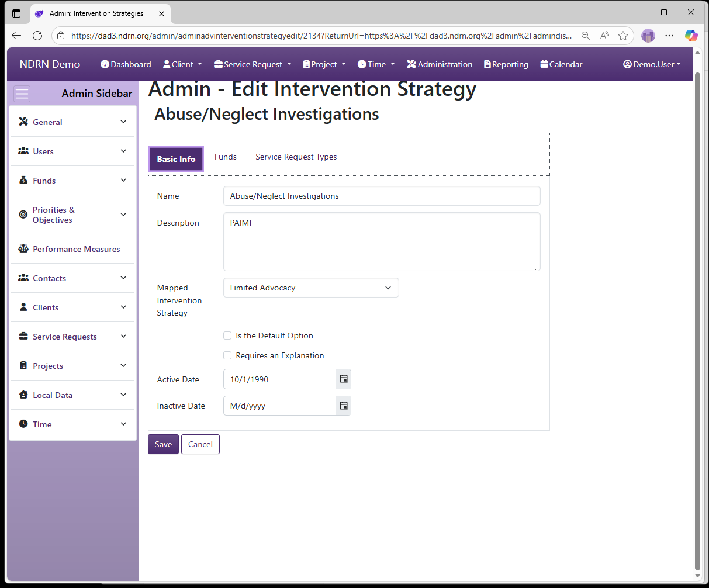Open browser settings and more ellipsis

669,36
